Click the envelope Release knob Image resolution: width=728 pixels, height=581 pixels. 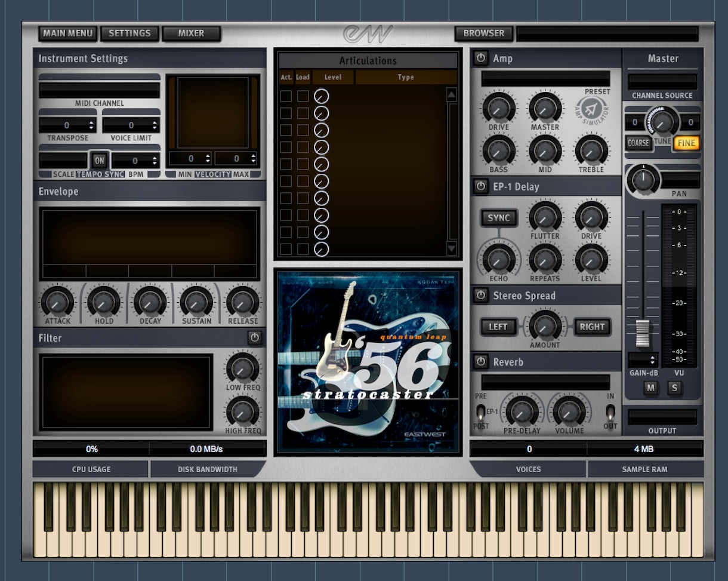243,302
